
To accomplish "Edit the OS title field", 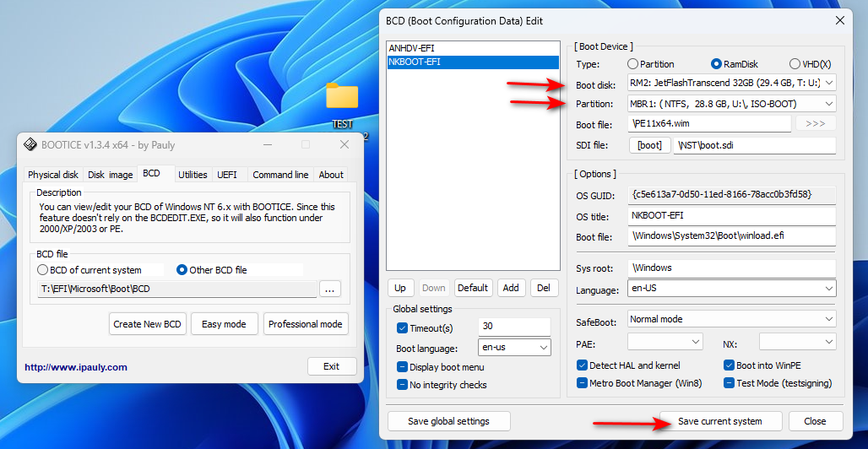I will point(732,215).
